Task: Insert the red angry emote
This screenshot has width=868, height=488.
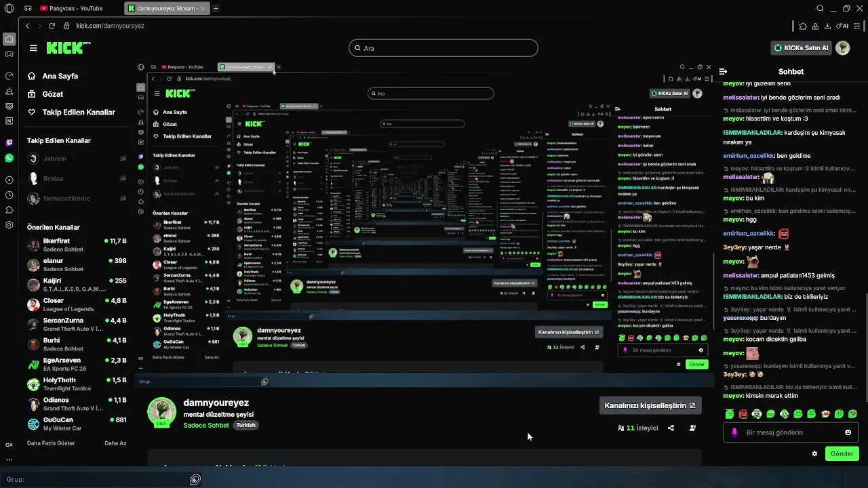Action: [x=743, y=413]
